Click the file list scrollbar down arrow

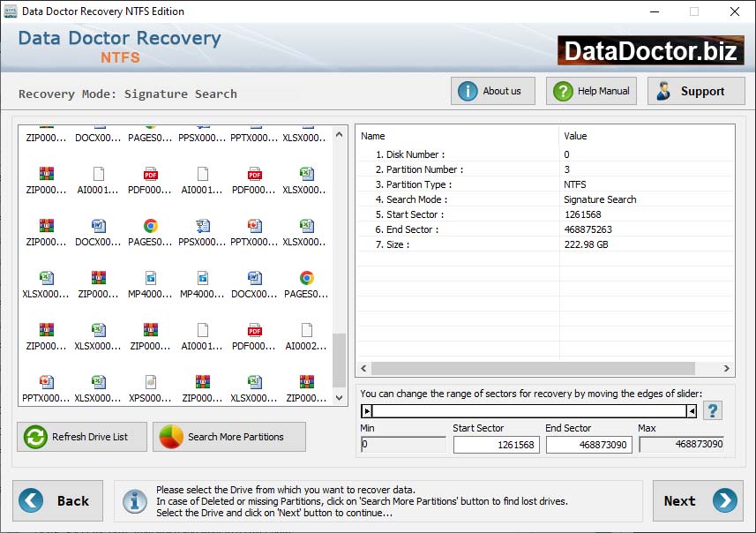coord(339,399)
